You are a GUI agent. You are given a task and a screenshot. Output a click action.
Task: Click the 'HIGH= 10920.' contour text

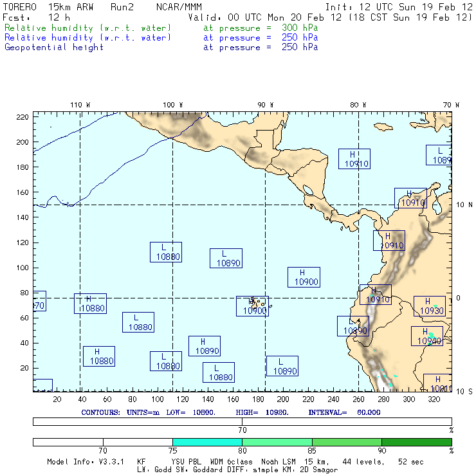(x=262, y=412)
